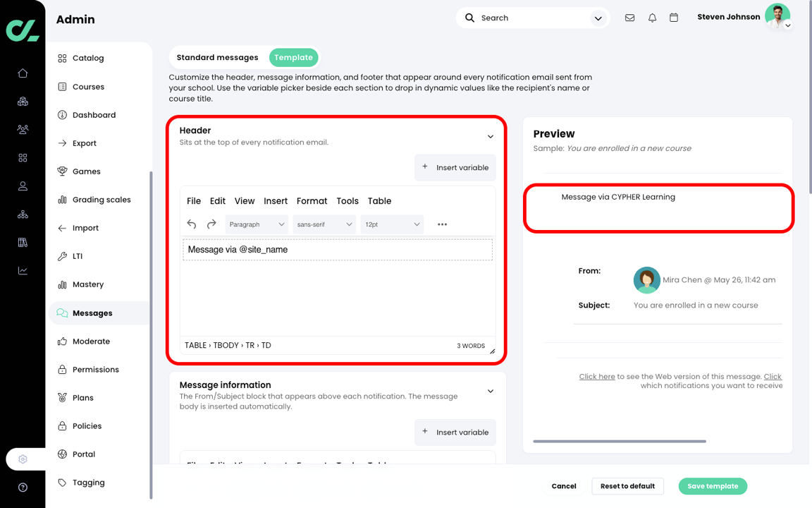Open Dashboard in the Admin menu

pyautogui.click(x=94, y=115)
